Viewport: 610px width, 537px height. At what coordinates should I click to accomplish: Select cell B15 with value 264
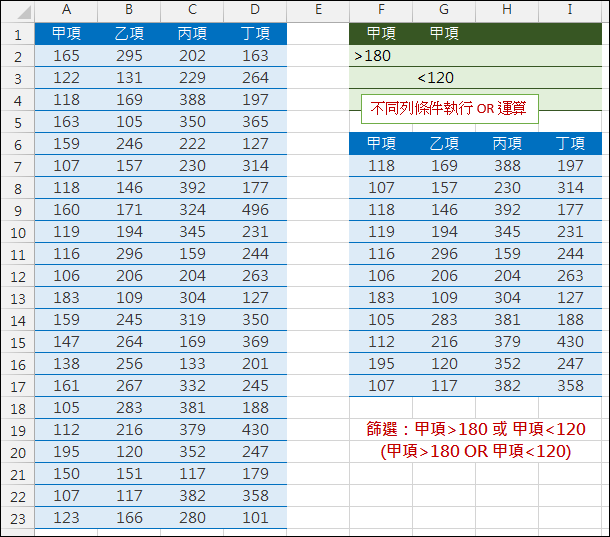(129, 342)
